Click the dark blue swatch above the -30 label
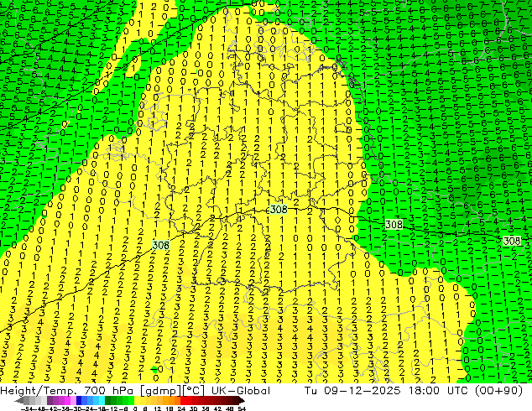The image size is (532, 411). click(79, 400)
